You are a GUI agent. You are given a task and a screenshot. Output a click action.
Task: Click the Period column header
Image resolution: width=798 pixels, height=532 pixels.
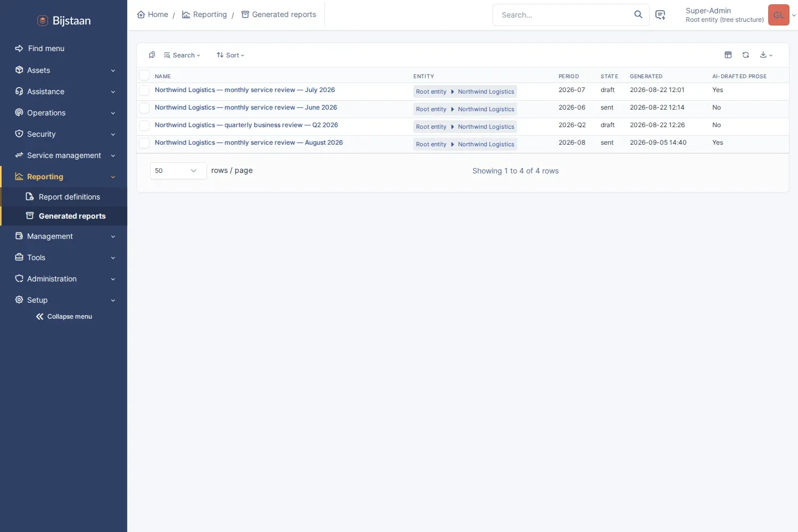click(x=569, y=76)
